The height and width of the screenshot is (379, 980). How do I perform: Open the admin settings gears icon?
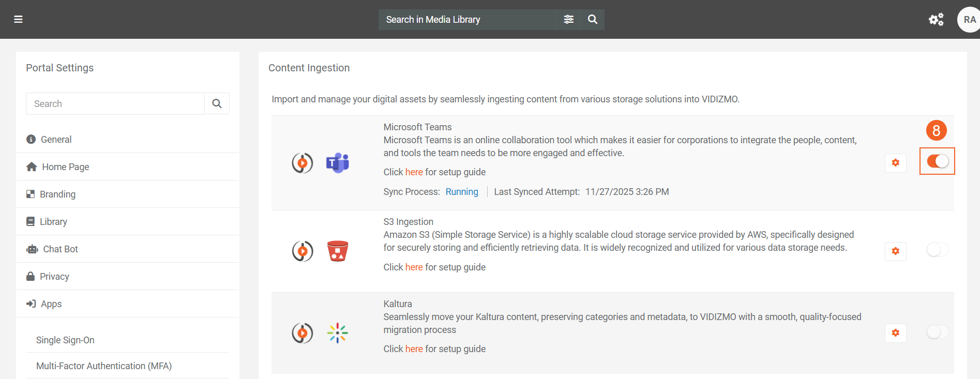[936, 20]
